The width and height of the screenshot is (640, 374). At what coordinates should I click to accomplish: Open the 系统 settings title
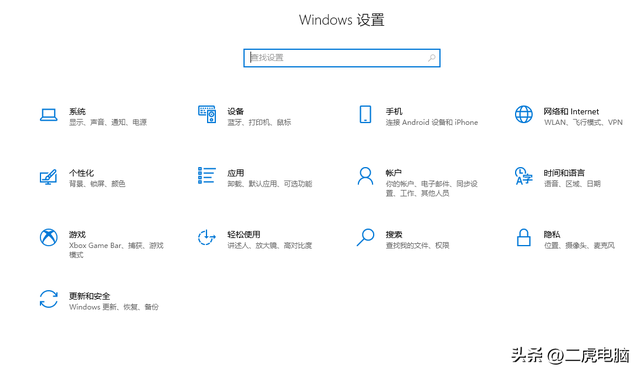coord(77,111)
